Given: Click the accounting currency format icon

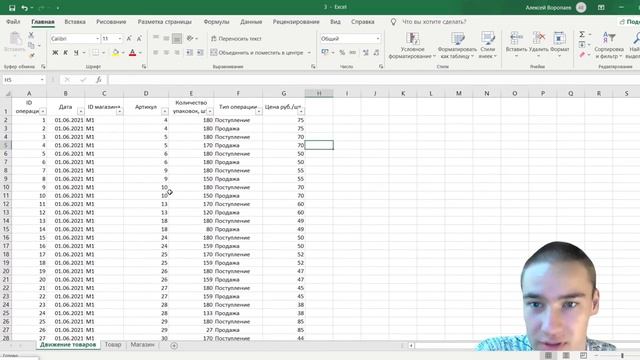Looking at the screenshot, I should [325, 53].
